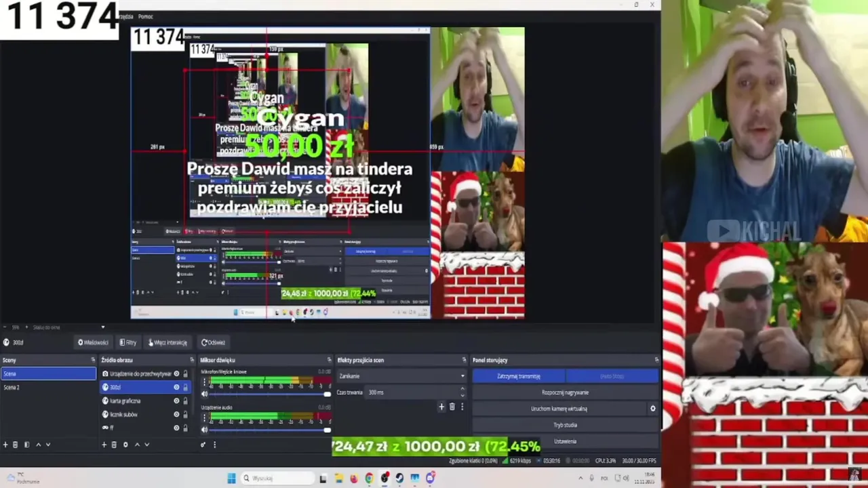Lock the karta graficzna source
The height and width of the screenshot is (488, 868).
click(x=185, y=401)
